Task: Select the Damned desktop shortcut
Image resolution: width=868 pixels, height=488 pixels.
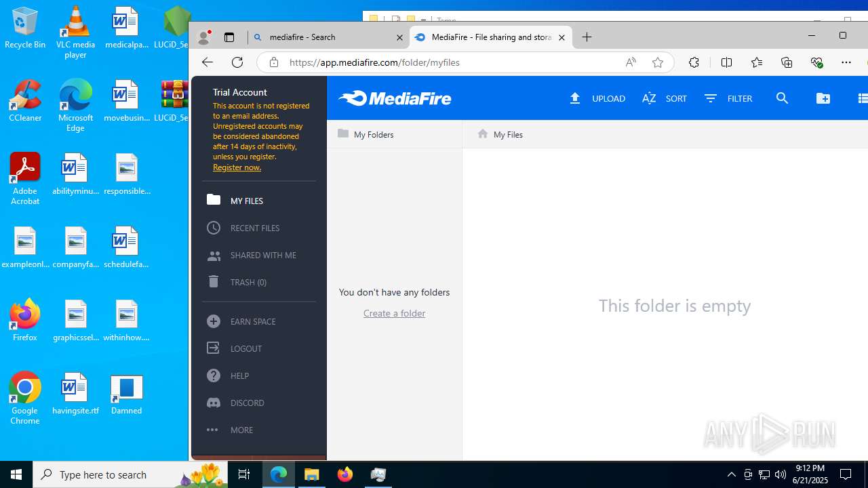Action: [x=126, y=394]
